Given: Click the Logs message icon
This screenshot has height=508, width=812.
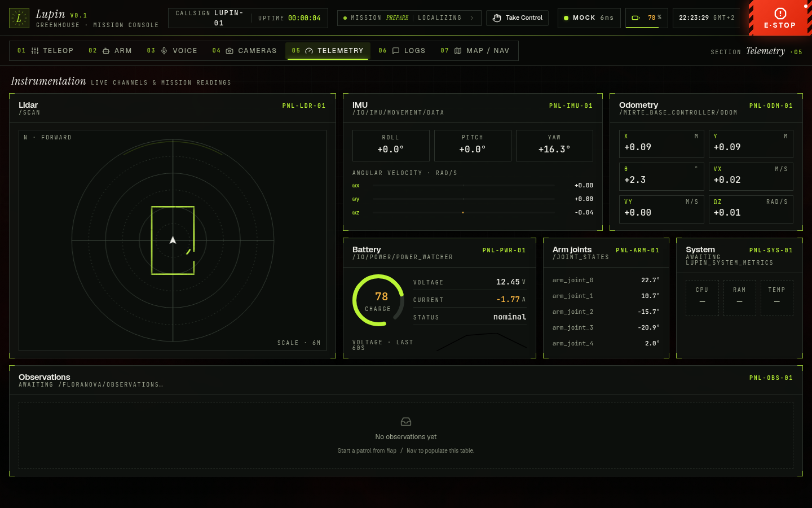Looking at the screenshot, I should [396, 51].
